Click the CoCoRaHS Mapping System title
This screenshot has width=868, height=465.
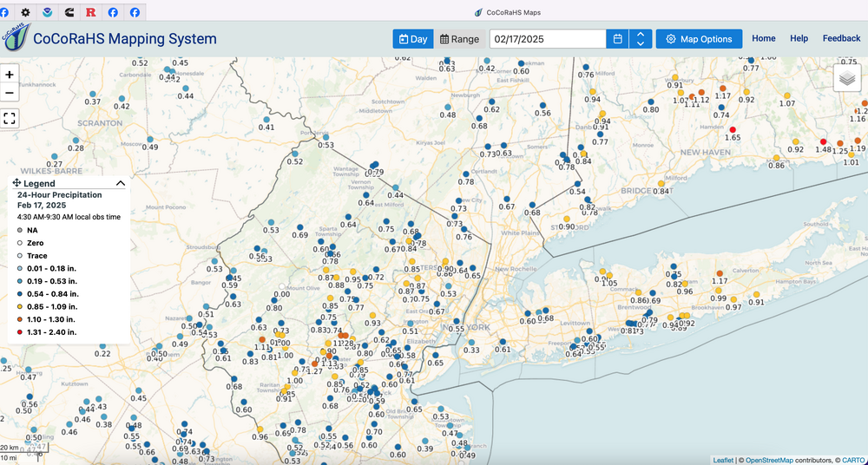[x=125, y=39]
